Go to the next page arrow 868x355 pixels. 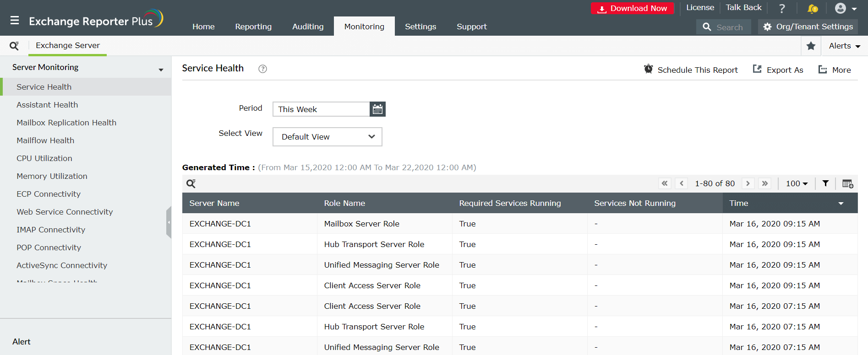coord(748,183)
